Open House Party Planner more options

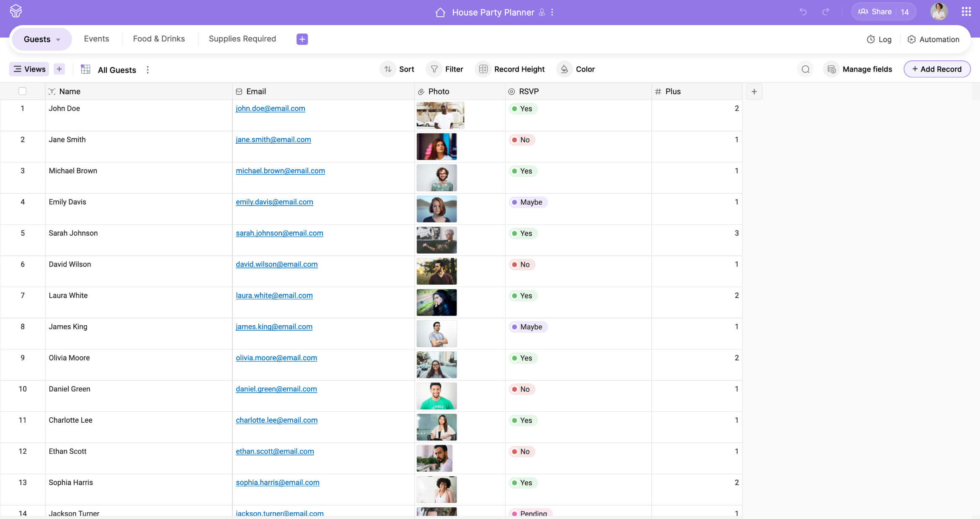click(x=552, y=13)
